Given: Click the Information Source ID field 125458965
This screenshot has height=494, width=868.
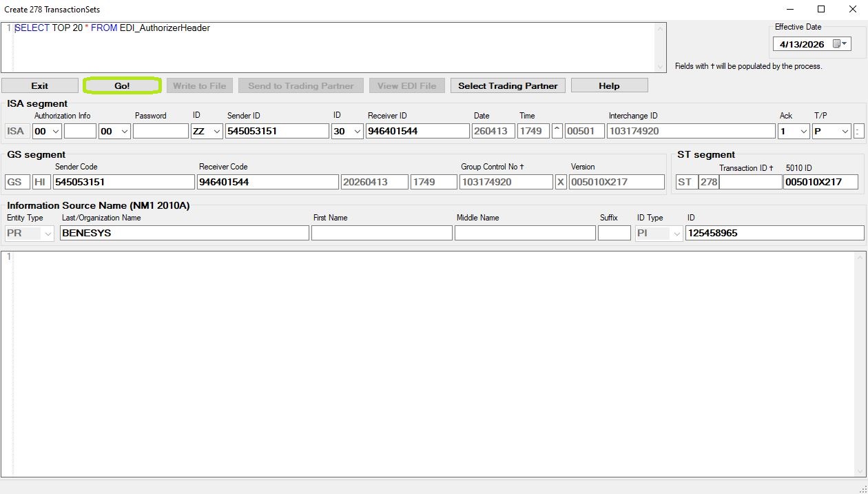Looking at the screenshot, I should pyautogui.click(x=775, y=233).
